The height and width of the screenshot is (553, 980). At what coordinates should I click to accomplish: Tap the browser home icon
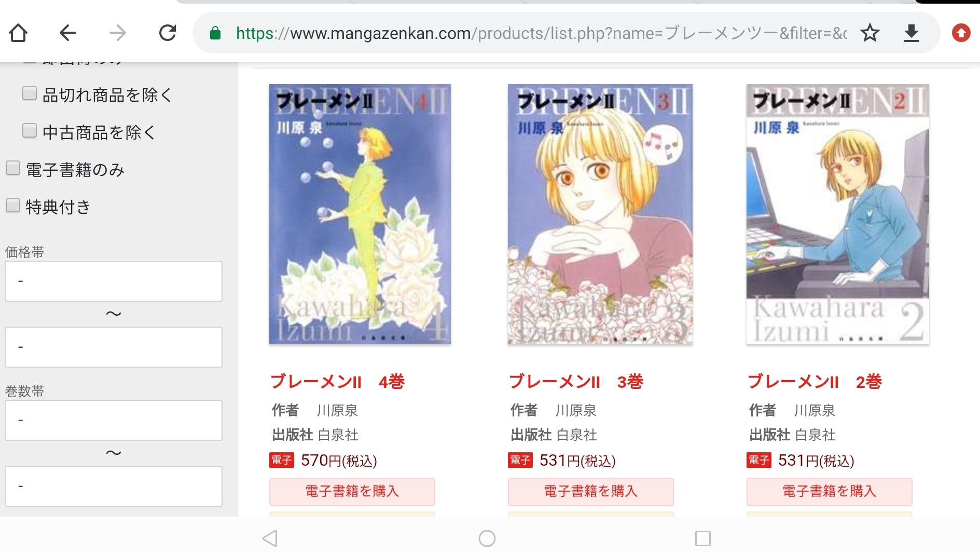[x=18, y=33]
